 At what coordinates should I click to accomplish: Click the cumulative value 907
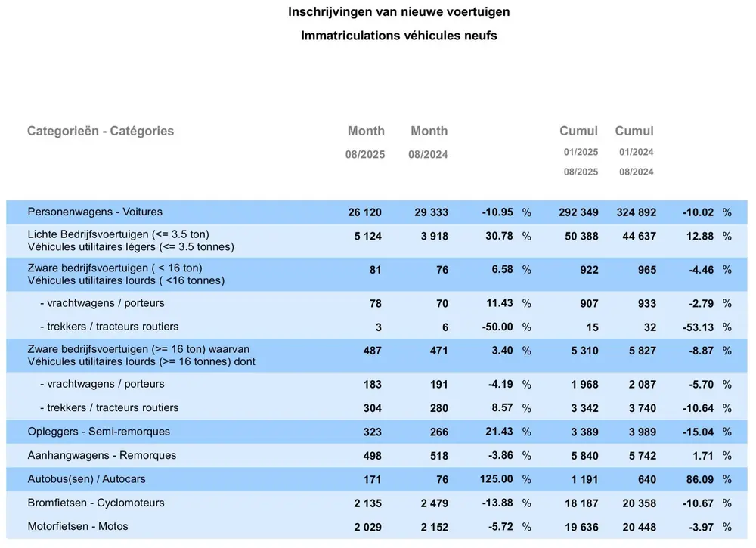589,304
